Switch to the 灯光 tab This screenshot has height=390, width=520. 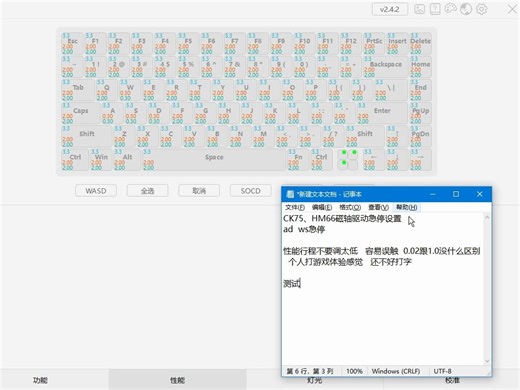315,380
